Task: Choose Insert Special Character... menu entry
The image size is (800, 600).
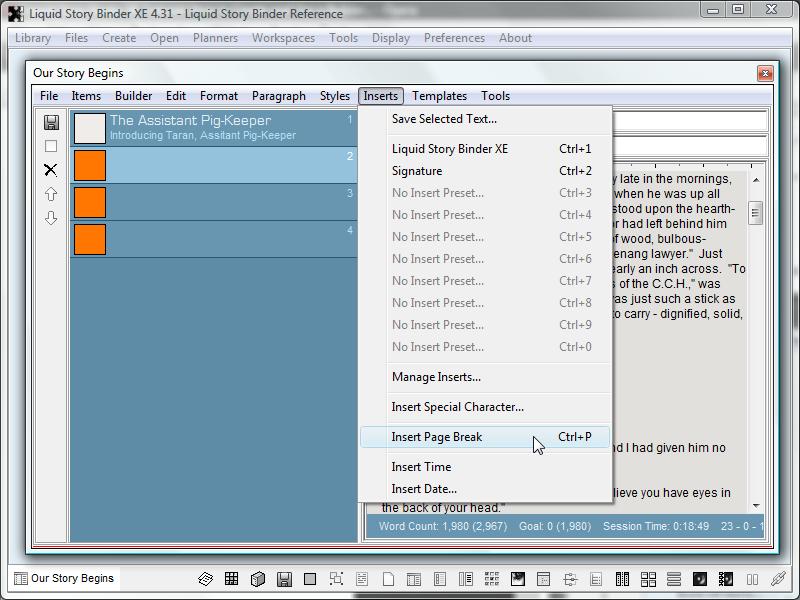Action: (x=457, y=407)
